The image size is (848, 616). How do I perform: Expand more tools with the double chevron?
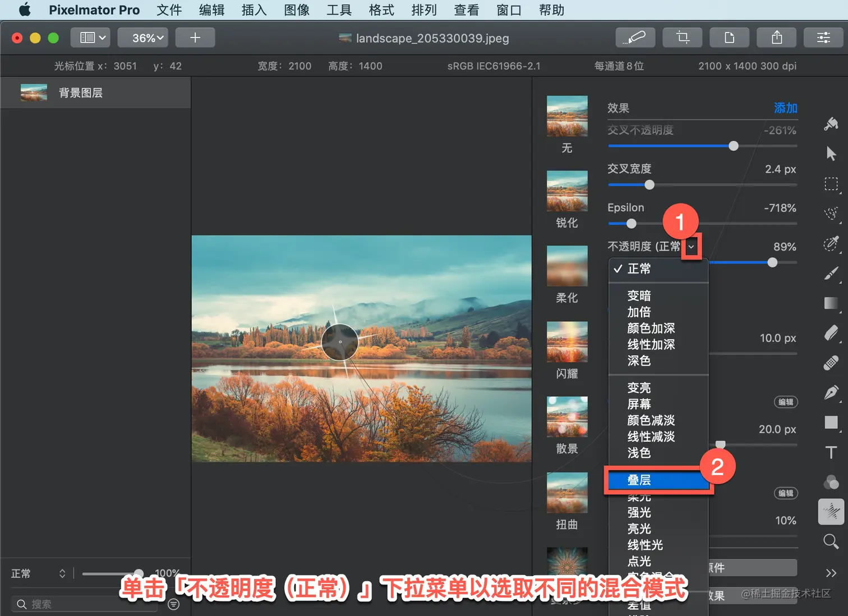[x=831, y=573]
